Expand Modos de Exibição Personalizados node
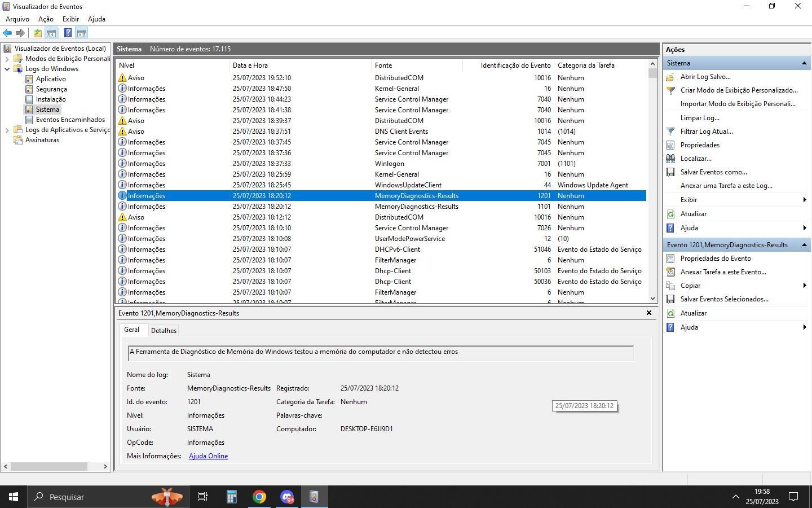Screen dimensions: 812x508 (7, 59)
